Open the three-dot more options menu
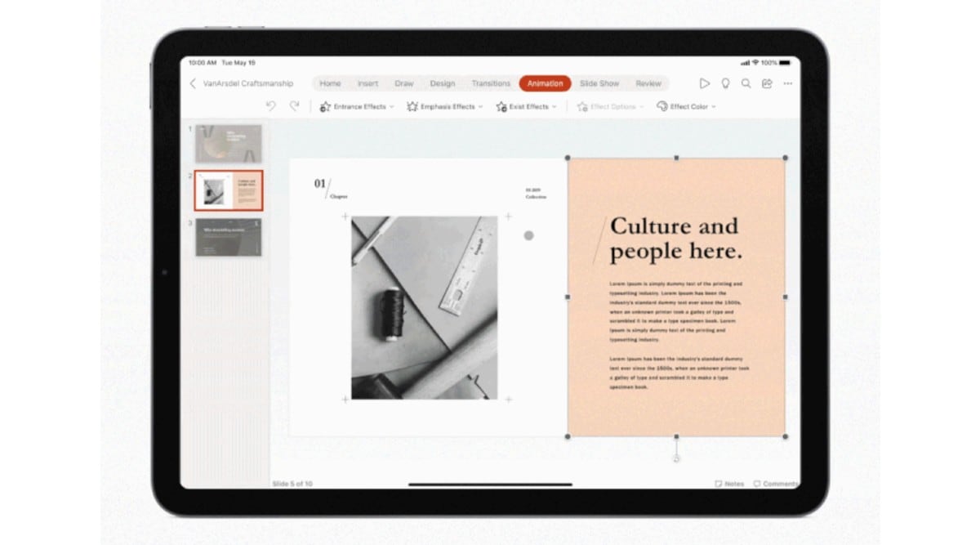The image size is (980, 545). coord(787,83)
